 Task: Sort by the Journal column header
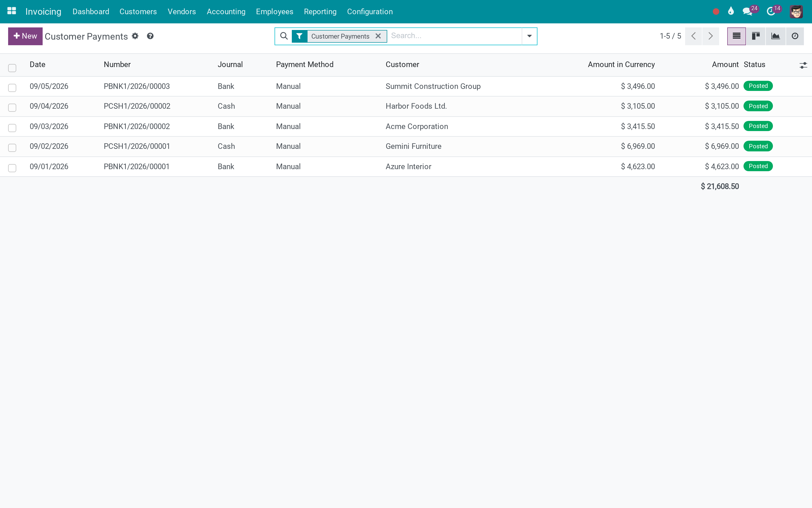click(x=230, y=65)
